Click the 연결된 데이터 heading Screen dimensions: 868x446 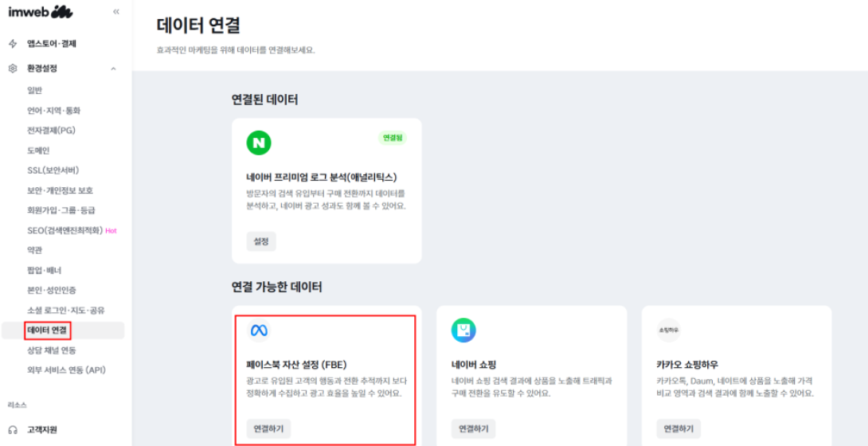264,100
